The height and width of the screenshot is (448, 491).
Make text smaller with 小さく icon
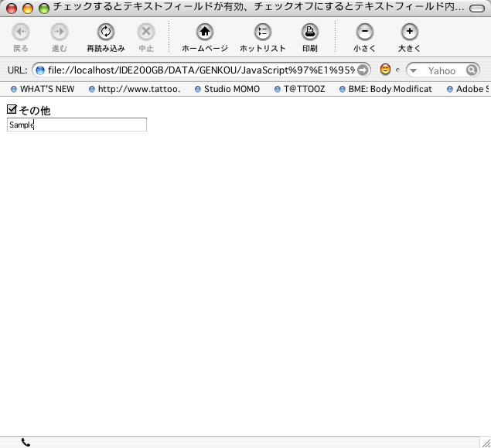click(x=364, y=32)
